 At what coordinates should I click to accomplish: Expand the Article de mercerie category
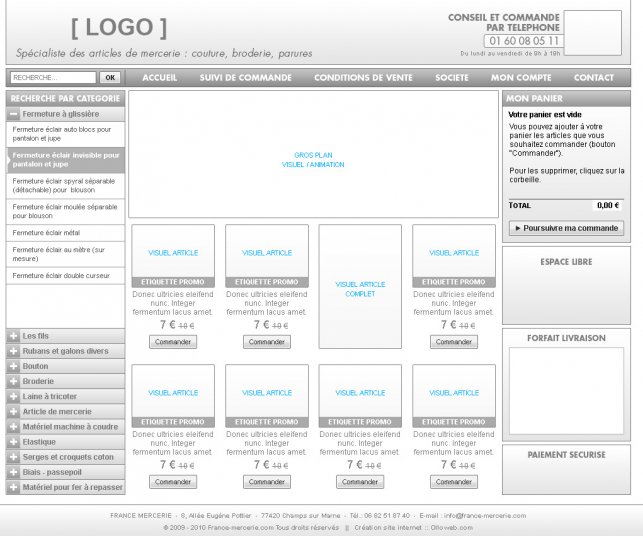[x=57, y=412]
